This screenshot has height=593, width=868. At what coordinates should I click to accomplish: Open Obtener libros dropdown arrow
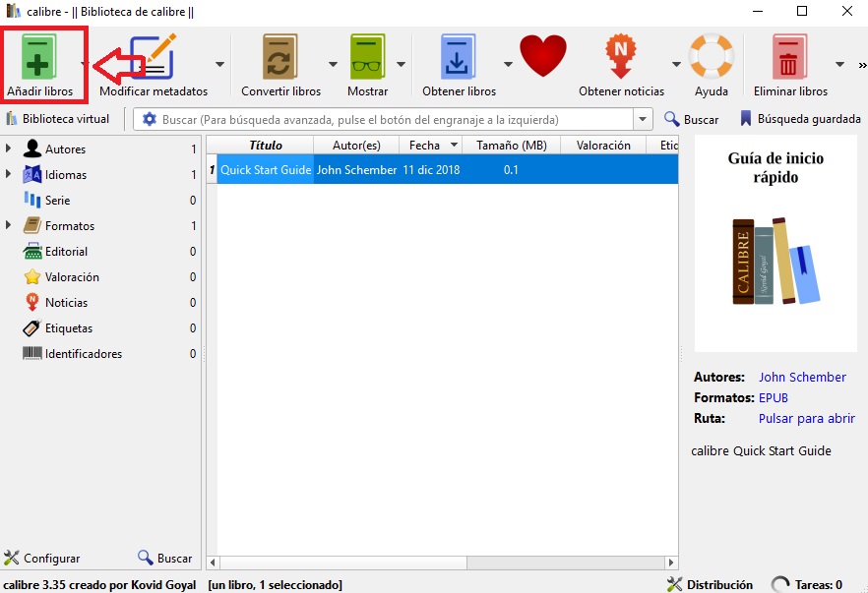coord(508,64)
